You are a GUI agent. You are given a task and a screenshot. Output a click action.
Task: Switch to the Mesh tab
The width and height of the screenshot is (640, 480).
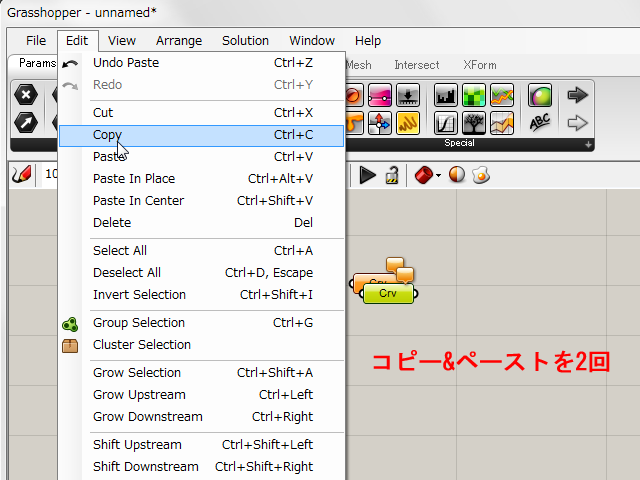pos(359,65)
